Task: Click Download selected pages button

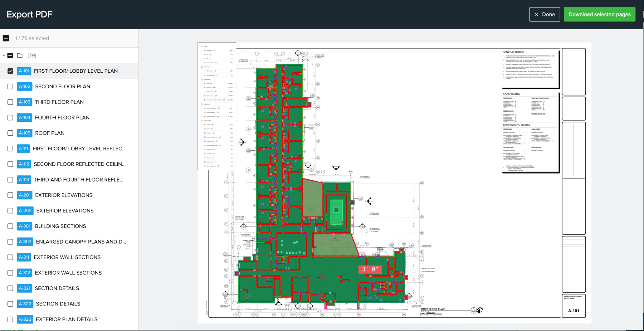Action: [599, 14]
